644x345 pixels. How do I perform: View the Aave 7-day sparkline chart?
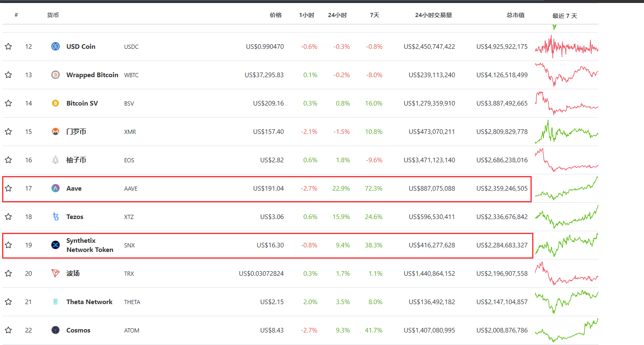(566, 188)
